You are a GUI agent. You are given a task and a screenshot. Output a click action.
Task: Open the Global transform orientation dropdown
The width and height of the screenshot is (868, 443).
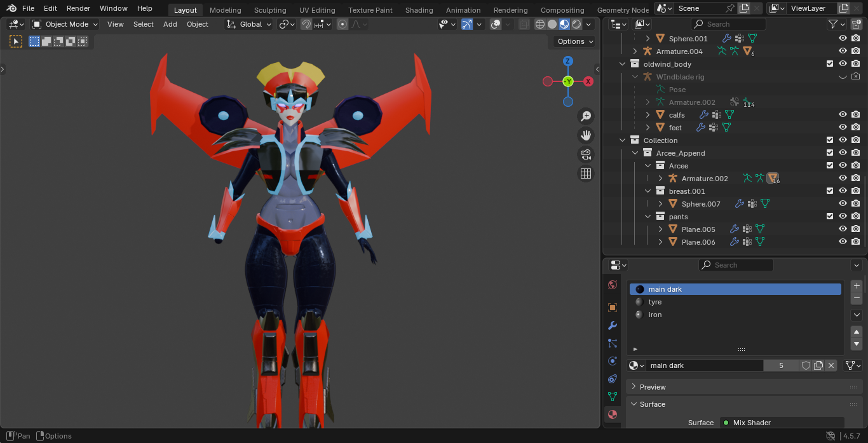point(248,24)
